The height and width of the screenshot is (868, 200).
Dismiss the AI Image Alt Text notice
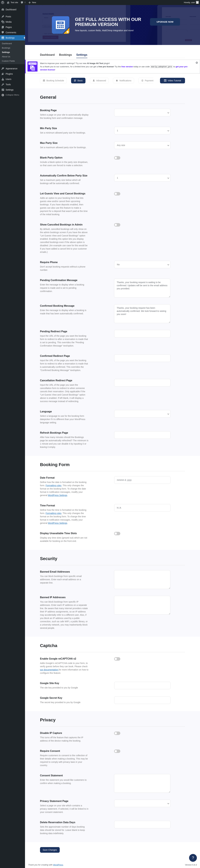pyautogui.click(x=197, y=63)
